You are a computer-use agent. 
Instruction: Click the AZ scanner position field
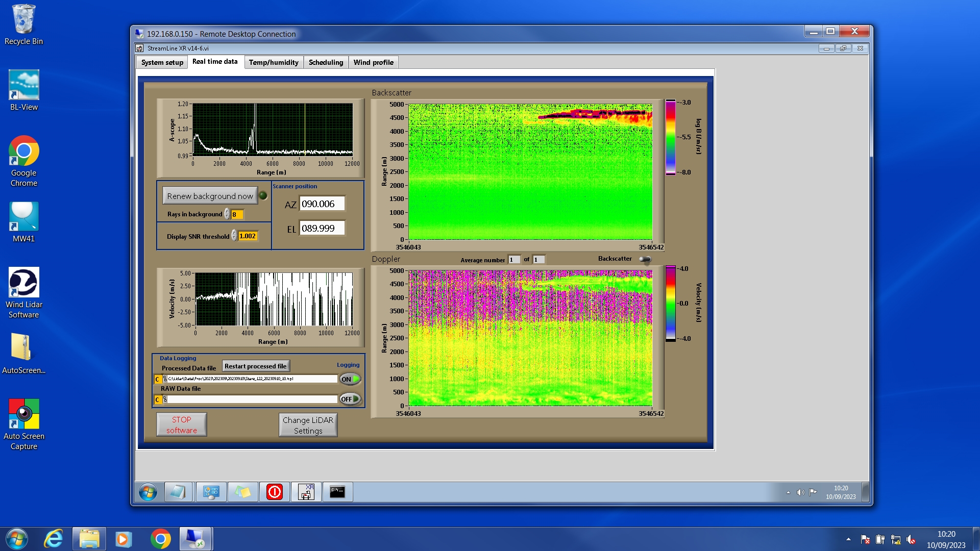tap(322, 204)
